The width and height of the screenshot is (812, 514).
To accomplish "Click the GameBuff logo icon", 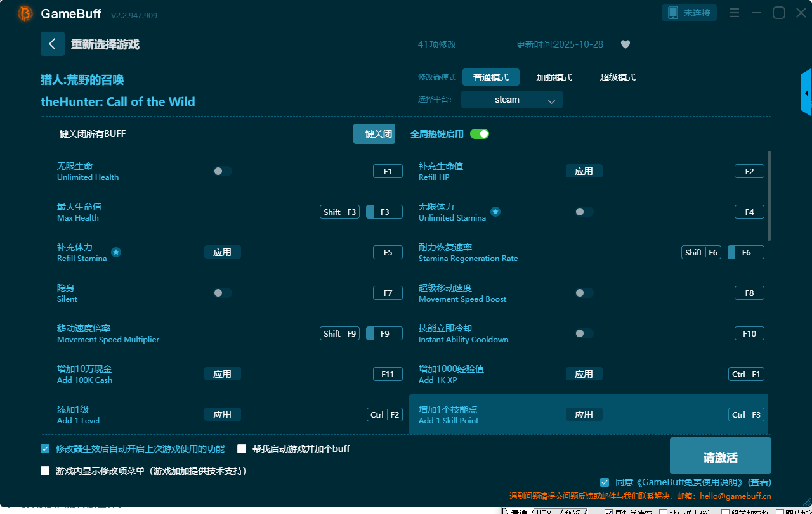I will click(25, 13).
